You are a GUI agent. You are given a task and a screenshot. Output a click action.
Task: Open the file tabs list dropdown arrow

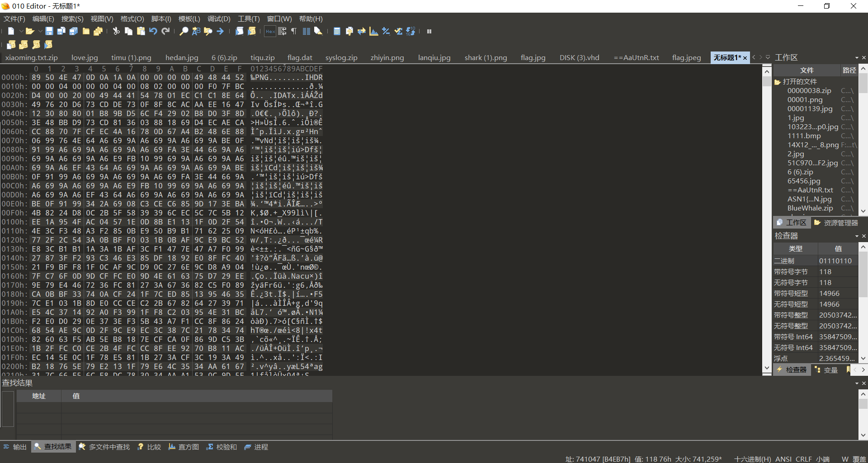(768, 57)
